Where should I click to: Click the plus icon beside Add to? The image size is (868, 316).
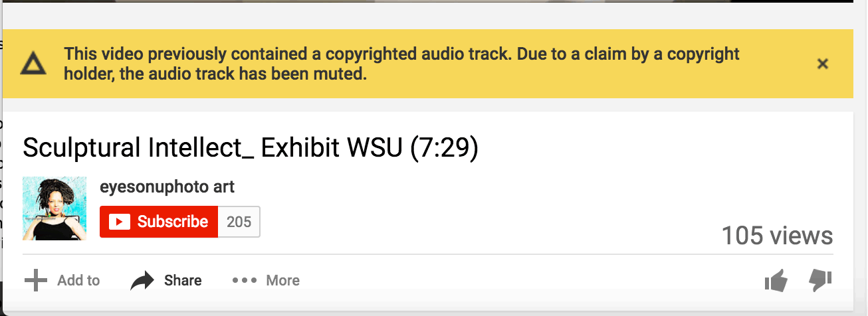(36, 281)
